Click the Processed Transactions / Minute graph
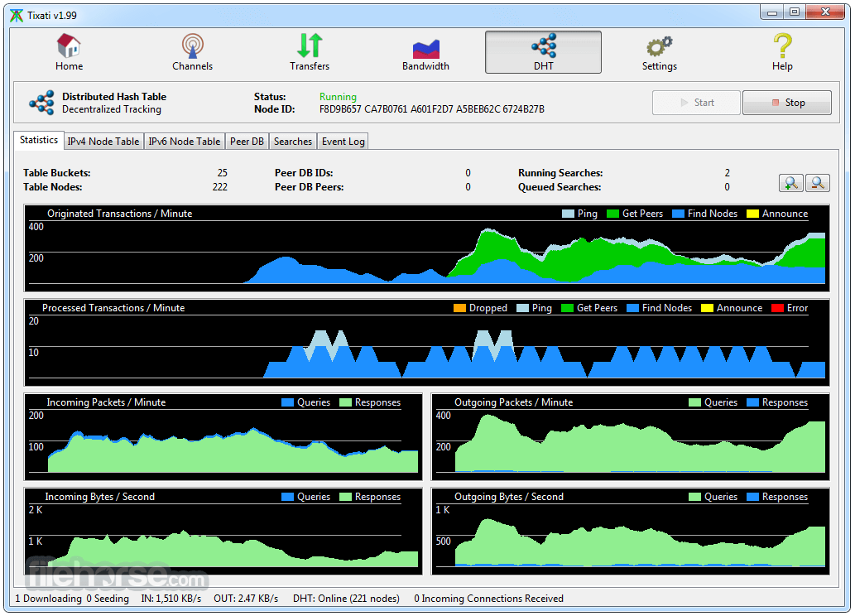The image size is (855, 616). (x=427, y=343)
